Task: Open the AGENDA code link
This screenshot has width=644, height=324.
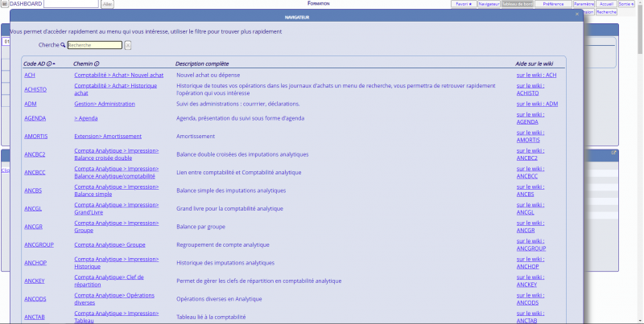Action: (x=34, y=118)
